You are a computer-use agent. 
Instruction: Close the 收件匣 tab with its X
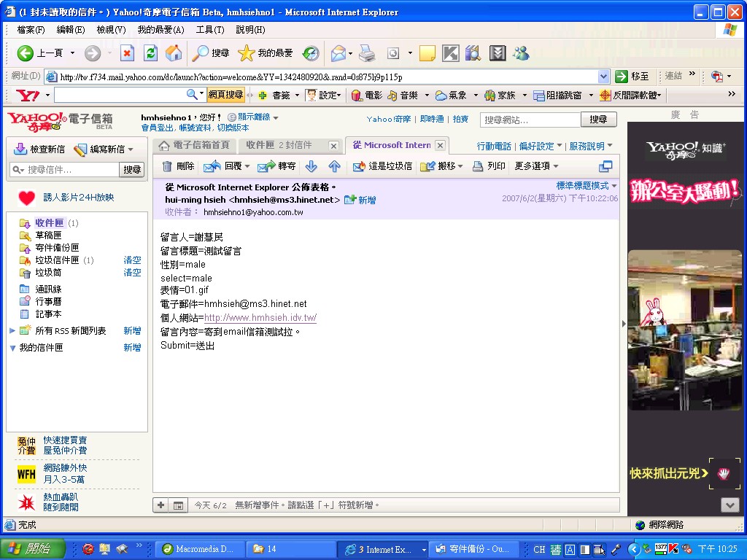pyautogui.click(x=334, y=146)
